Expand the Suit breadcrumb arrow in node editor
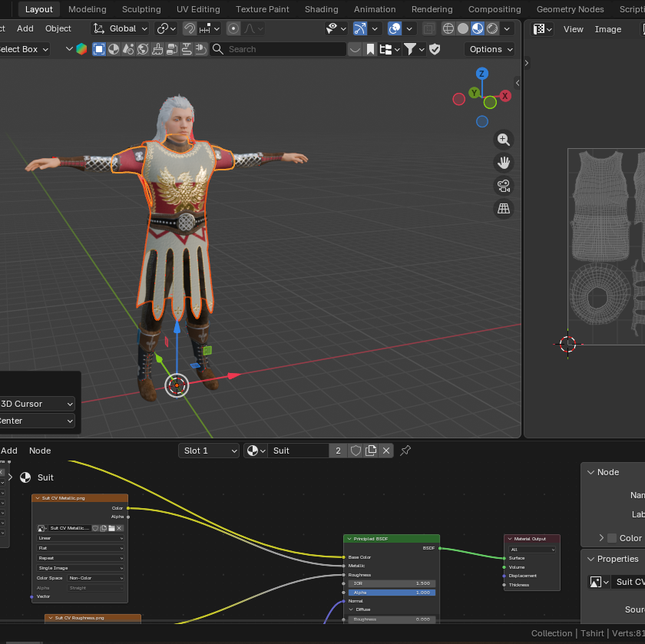Screen dimensions: 645x644 click(x=10, y=477)
